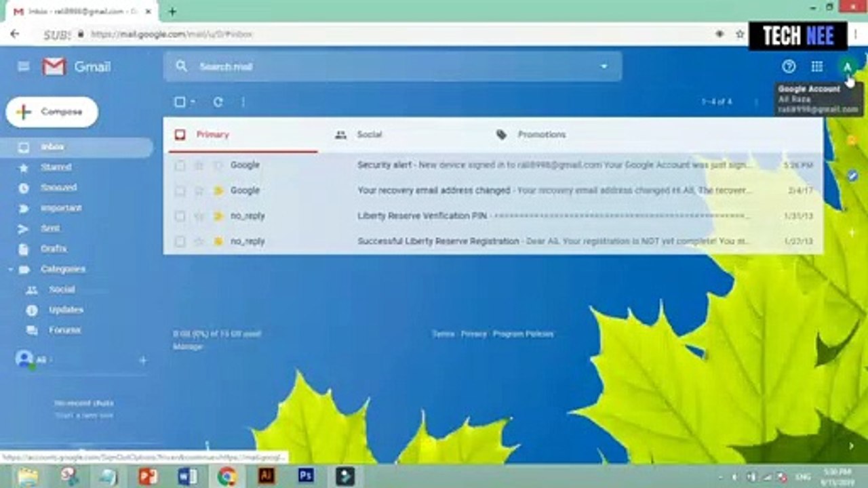
Task: Open the Privacy link
Action: coord(474,334)
